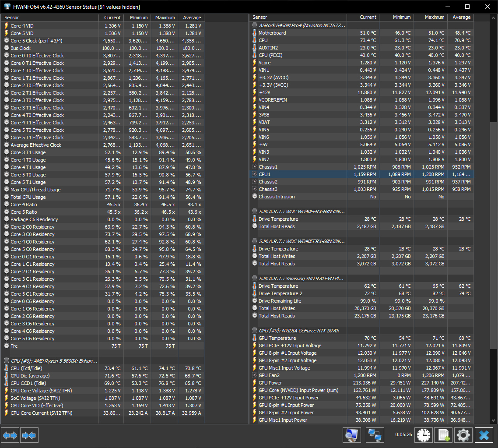498x448 pixels.
Task: Select the Total CPU Usage row
Action: click(102, 197)
